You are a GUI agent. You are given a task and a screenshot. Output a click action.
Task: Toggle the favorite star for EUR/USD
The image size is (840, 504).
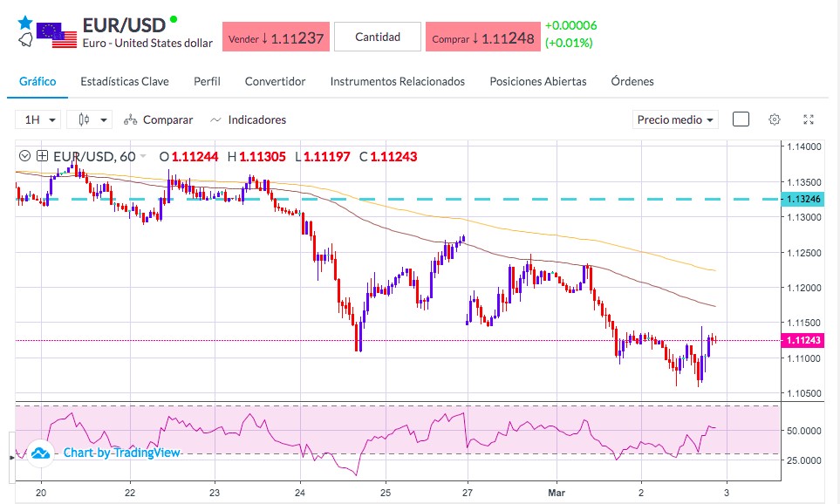tap(25, 23)
